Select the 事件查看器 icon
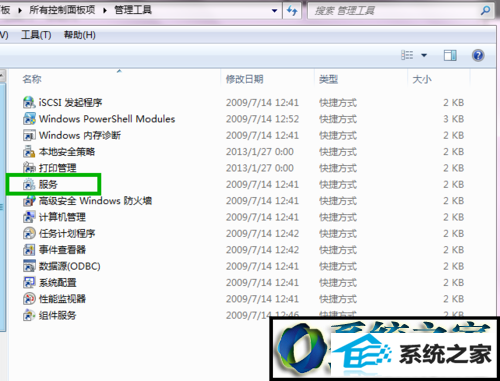Viewport: 500px width, 381px height. point(29,249)
